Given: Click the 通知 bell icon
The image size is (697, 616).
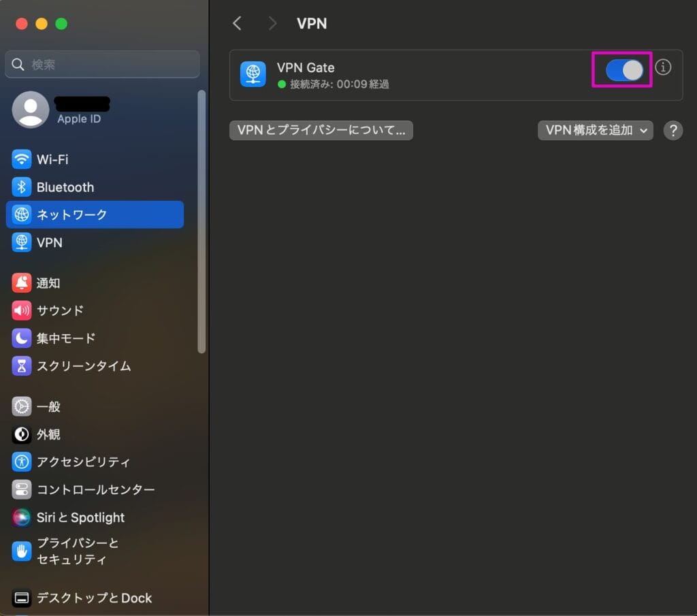Looking at the screenshot, I should tap(21, 283).
